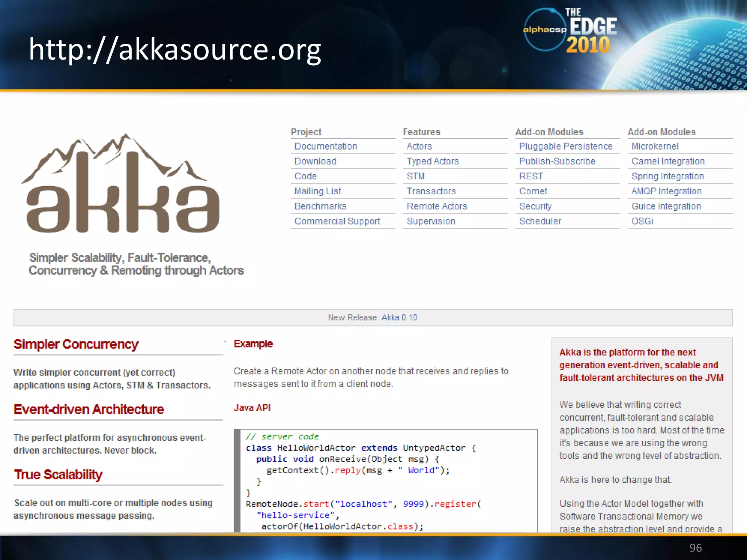747x560 pixels.
Task: Click the Event-driven Architecture heading
Action: click(x=89, y=409)
